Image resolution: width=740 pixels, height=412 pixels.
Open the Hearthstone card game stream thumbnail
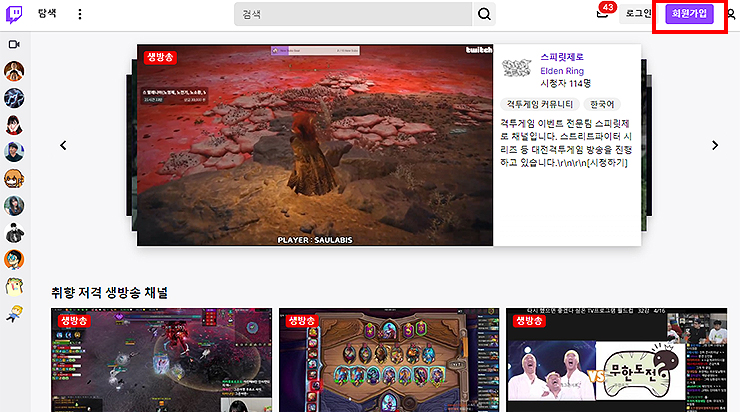389,360
